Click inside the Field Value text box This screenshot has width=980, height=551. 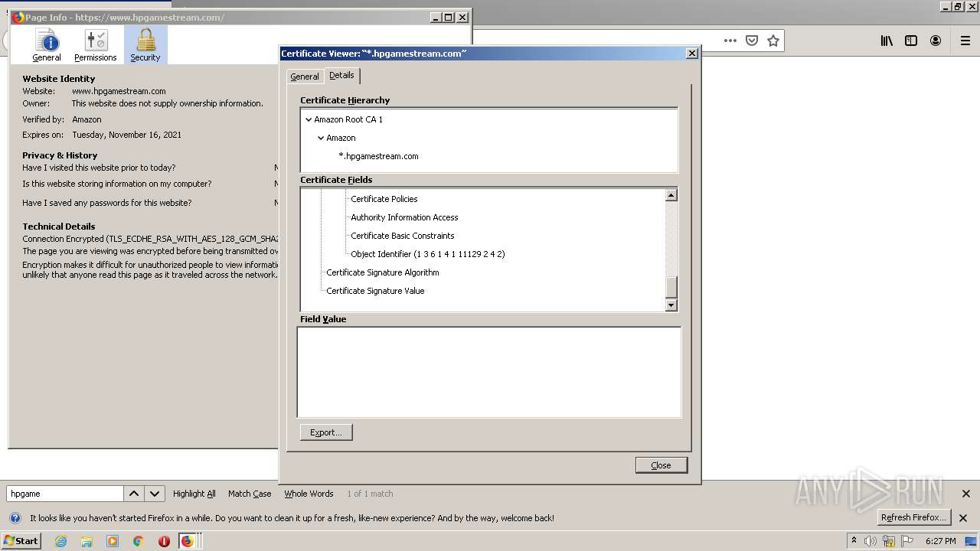(x=489, y=372)
